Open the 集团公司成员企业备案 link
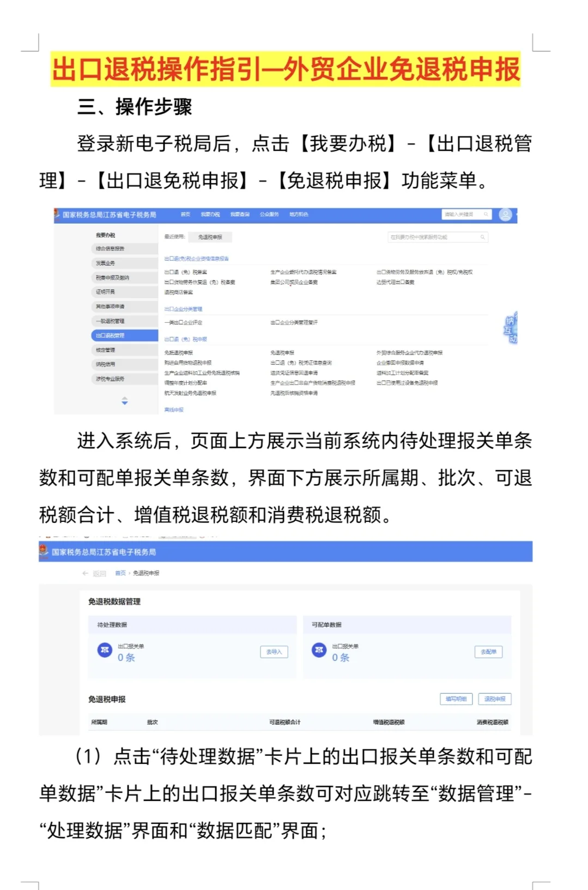588x890 pixels. (294, 282)
